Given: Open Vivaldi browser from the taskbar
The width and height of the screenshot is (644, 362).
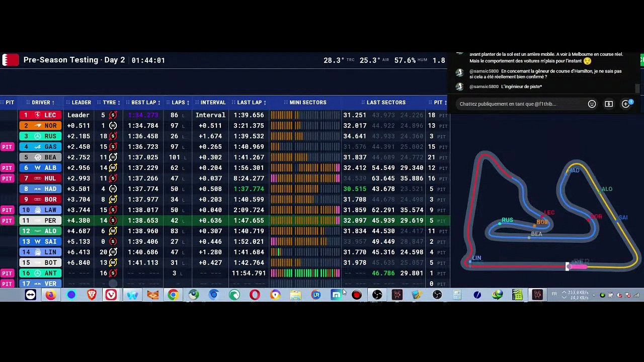Looking at the screenshot, I should tap(111, 295).
